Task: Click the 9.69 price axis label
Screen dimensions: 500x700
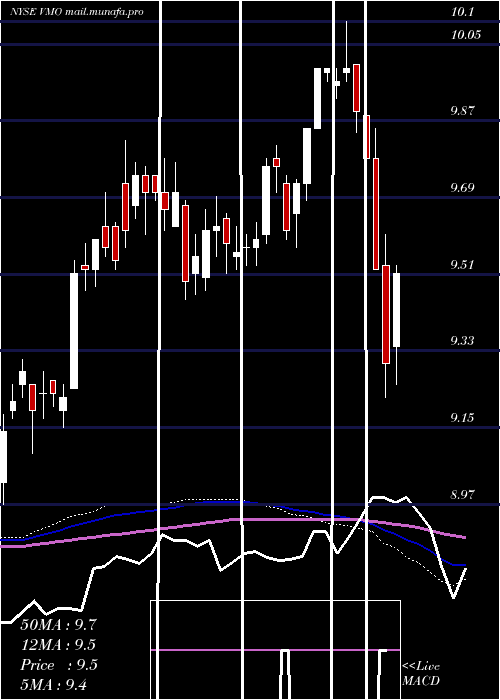Action: [x=462, y=188]
